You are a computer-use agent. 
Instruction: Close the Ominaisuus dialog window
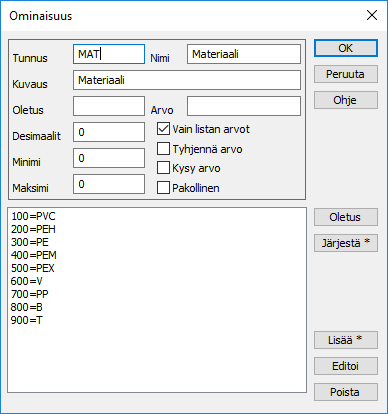click(x=372, y=15)
